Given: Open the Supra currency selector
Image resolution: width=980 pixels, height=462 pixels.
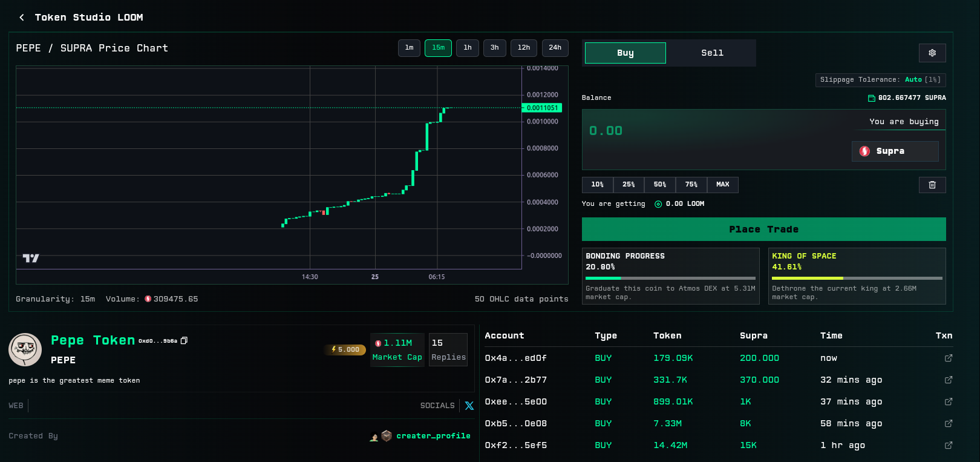Looking at the screenshot, I should coord(895,151).
